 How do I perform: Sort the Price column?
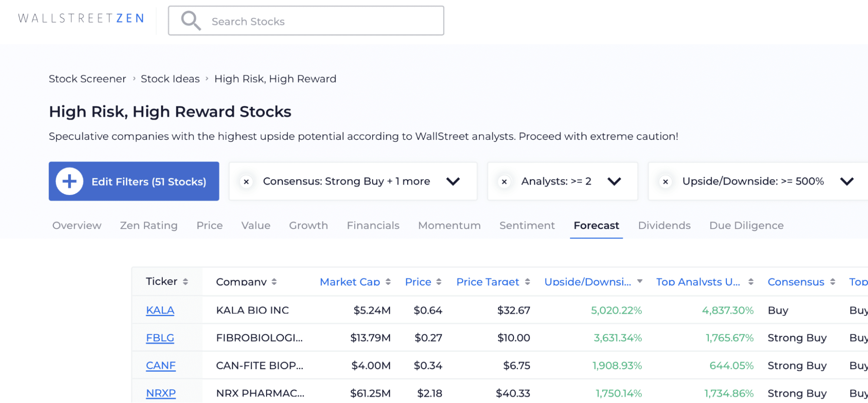tap(439, 281)
